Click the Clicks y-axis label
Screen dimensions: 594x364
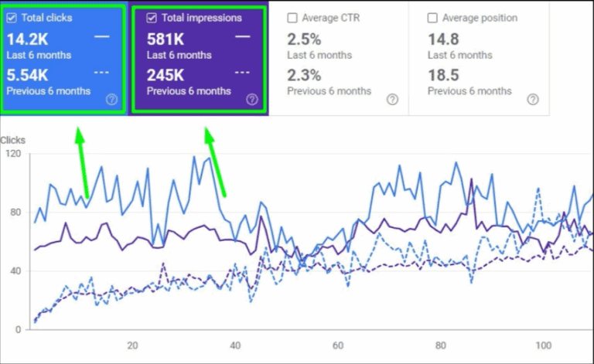[13, 140]
